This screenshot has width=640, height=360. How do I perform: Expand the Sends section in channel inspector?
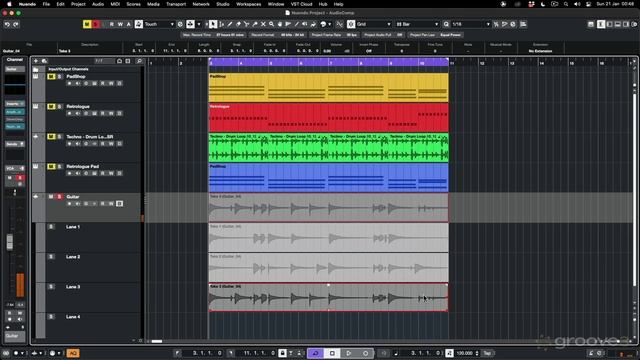[x=15, y=144]
